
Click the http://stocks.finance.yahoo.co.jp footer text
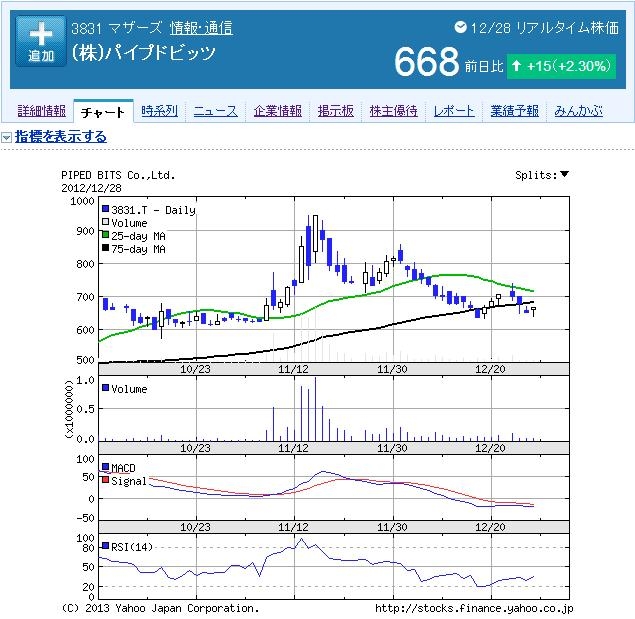coord(474,608)
